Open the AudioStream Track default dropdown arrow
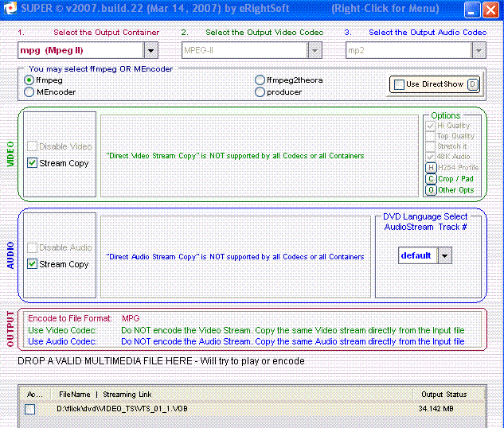Screen dimensions: 504x428 pos(445,255)
